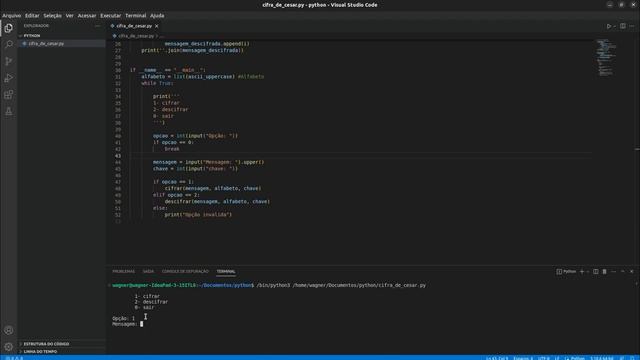Open the Testing flask icon view
Screen dimensions: 640x360
[x=9, y=111]
